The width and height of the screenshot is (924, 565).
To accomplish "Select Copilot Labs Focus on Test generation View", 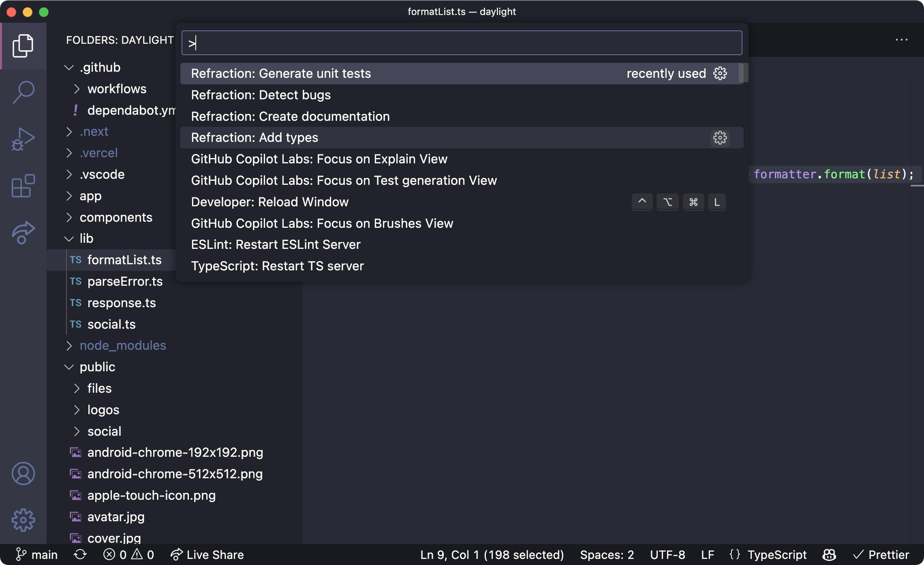I will pos(462,180).
